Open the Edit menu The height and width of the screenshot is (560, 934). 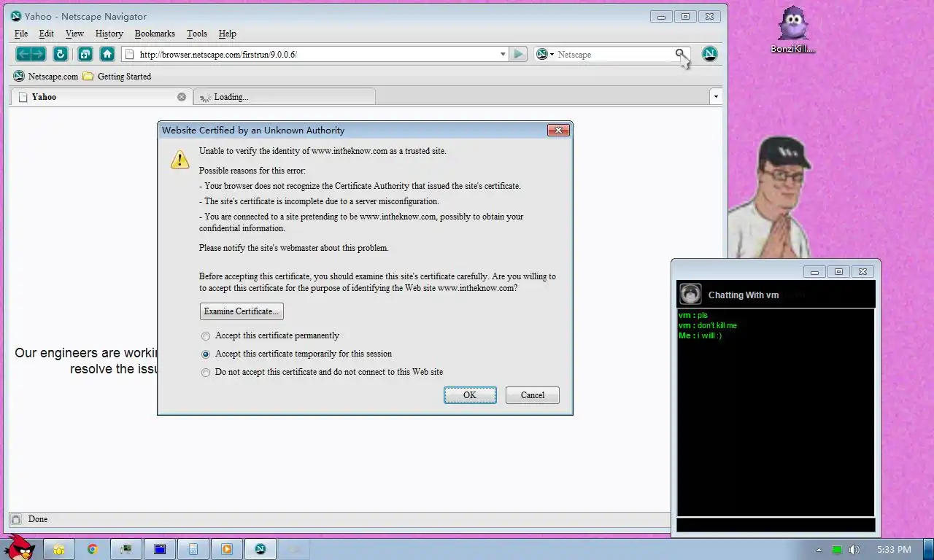47,34
